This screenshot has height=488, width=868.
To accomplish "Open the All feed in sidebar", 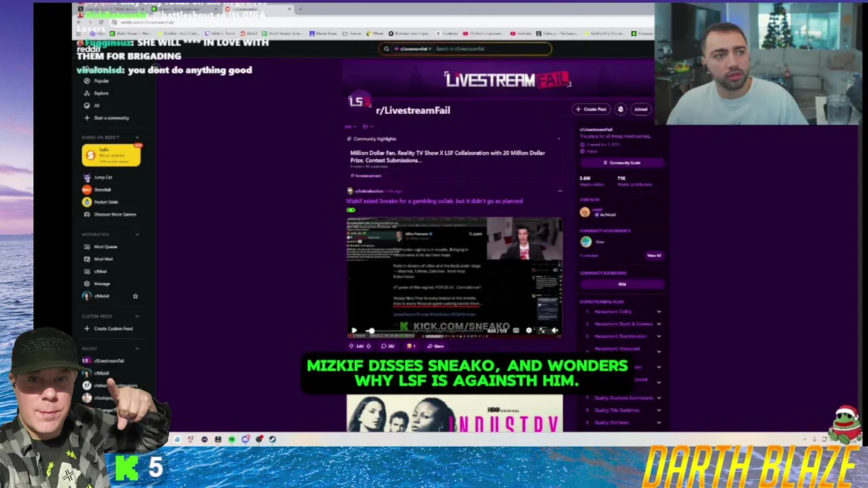I will tap(92, 105).
